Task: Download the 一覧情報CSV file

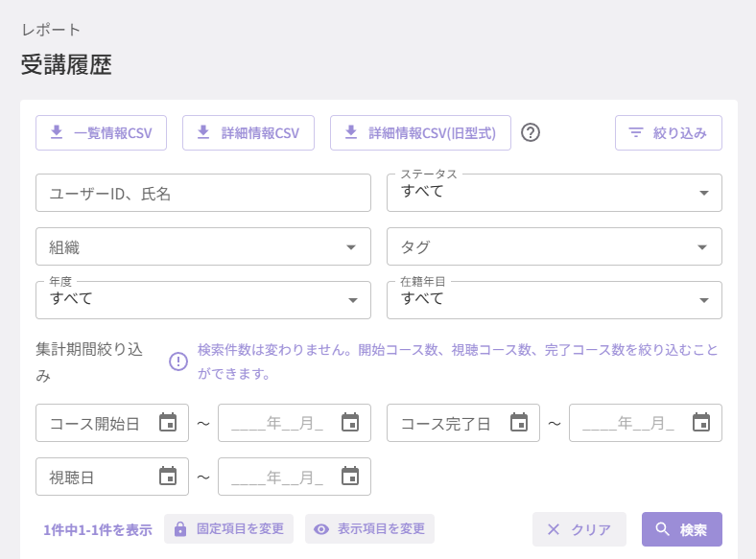Action: point(102,132)
